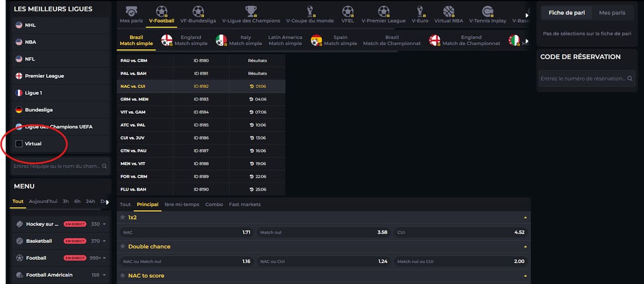Filter menu by Aujourd'hui
The width and height of the screenshot is (644, 284).
(43, 201)
